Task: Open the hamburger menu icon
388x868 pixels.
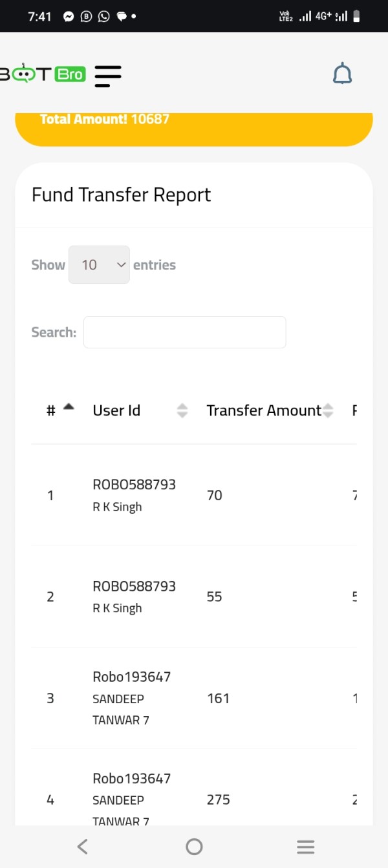Action: [108, 76]
